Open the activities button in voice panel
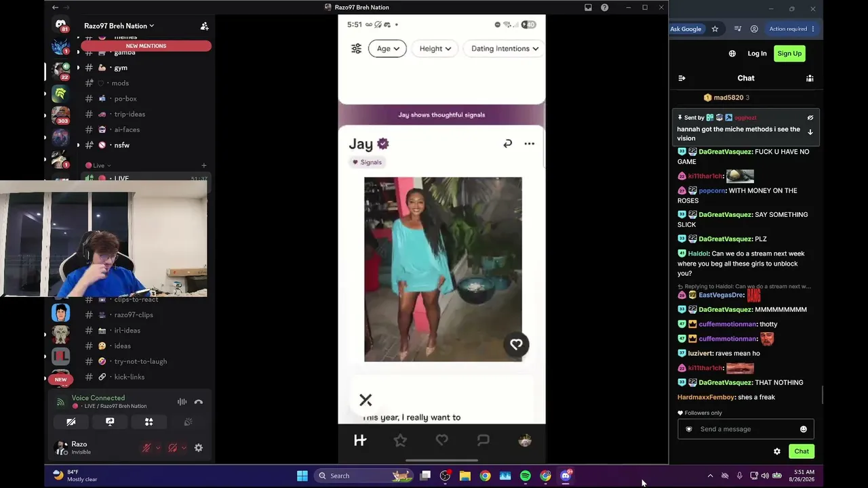The height and width of the screenshot is (488, 868). pyautogui.click(x=149, y=422)
